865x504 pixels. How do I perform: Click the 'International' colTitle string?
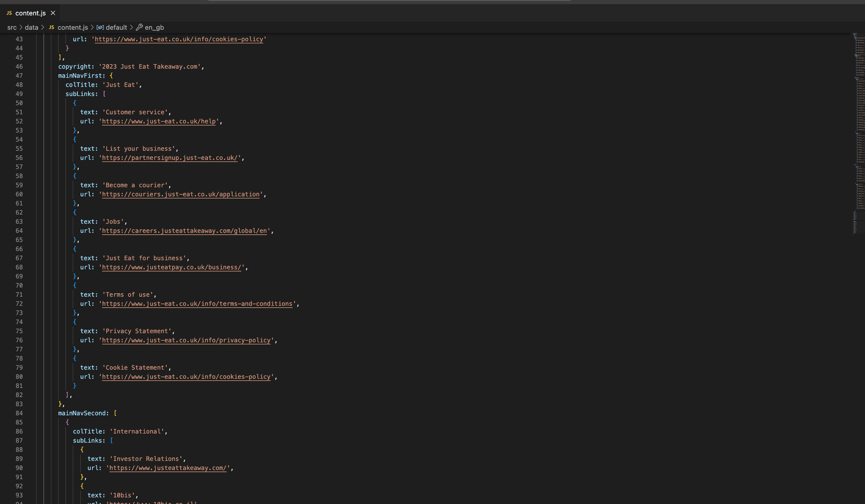coord(137,431)
